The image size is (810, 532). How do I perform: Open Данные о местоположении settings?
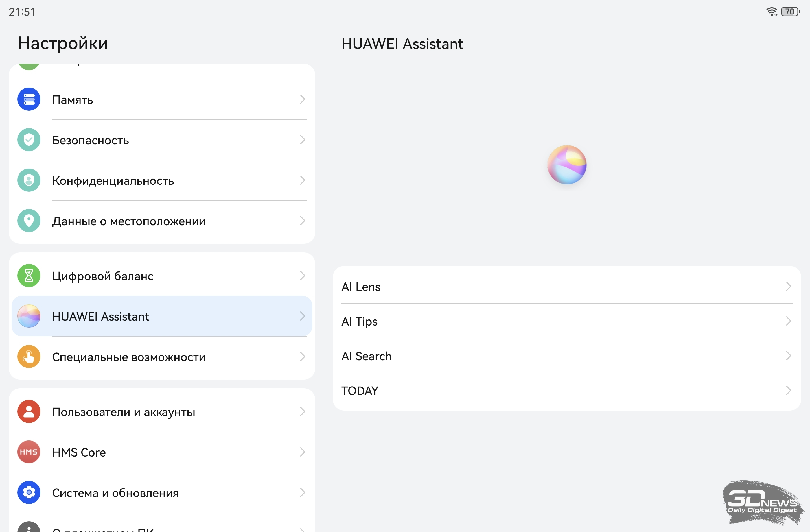pos(129,221)
